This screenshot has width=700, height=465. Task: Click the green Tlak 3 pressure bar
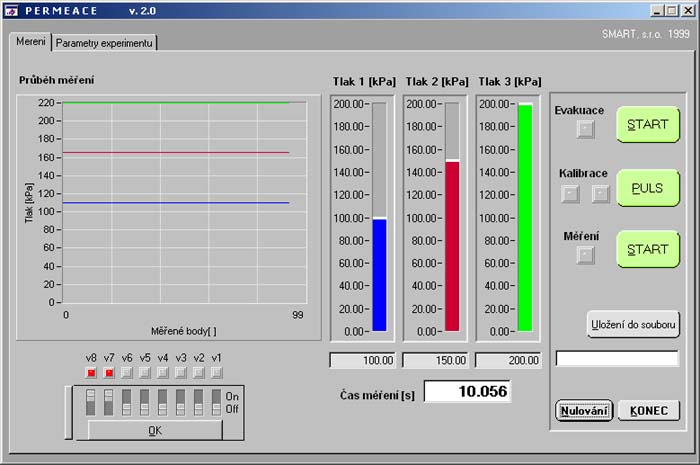525,218
